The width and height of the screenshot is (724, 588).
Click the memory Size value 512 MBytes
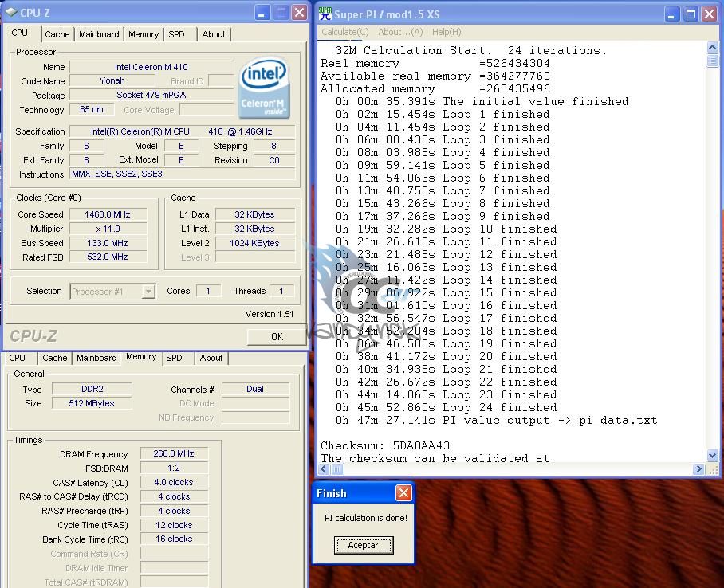[x=92, y=403]
